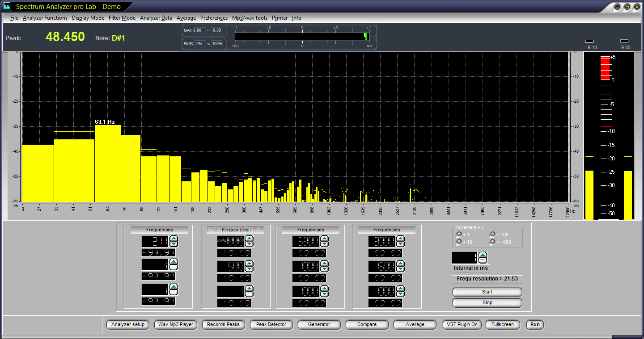
Task: Select the +100 increment option
Action: (x=492, y=234)
